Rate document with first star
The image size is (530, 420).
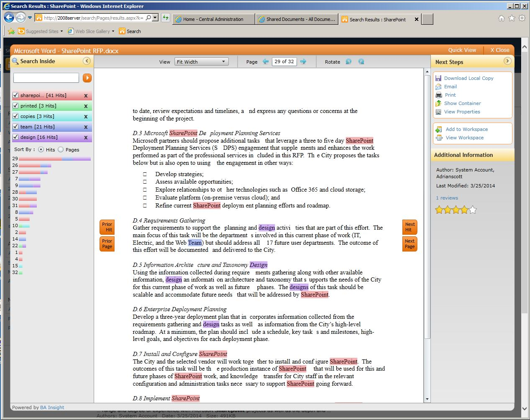(439, 210)
